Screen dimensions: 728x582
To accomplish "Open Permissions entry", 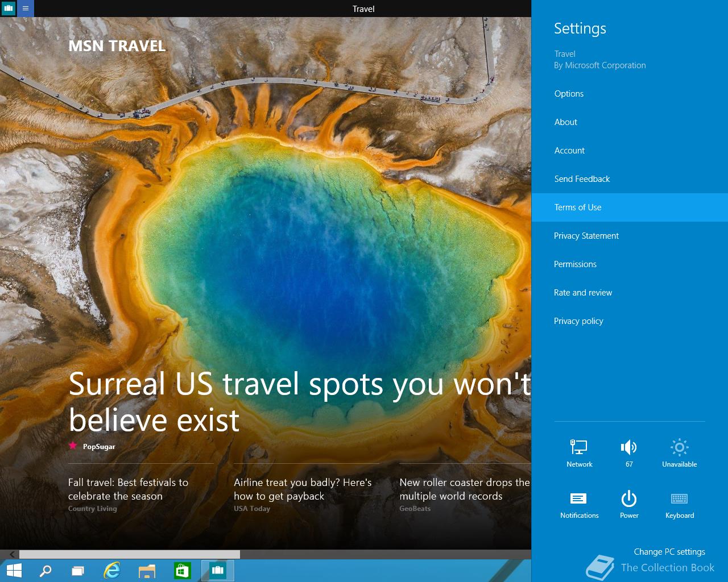I will [x=630, y=264].
